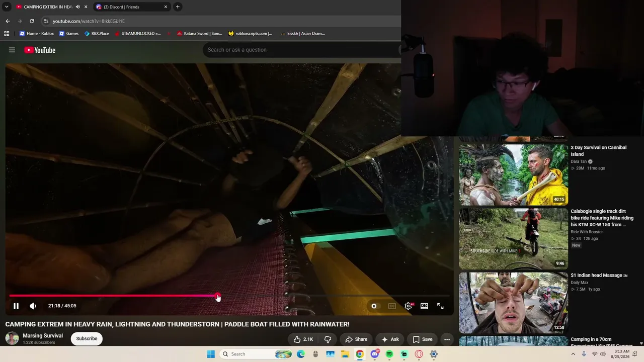
Task: Go to the YouTube home logo
Action: [x=40, y=50]
